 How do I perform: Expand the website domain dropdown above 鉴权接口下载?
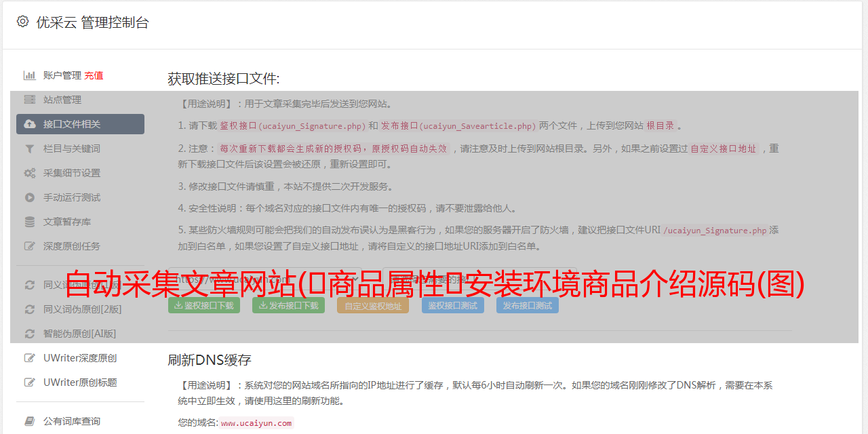pos(267,278)
